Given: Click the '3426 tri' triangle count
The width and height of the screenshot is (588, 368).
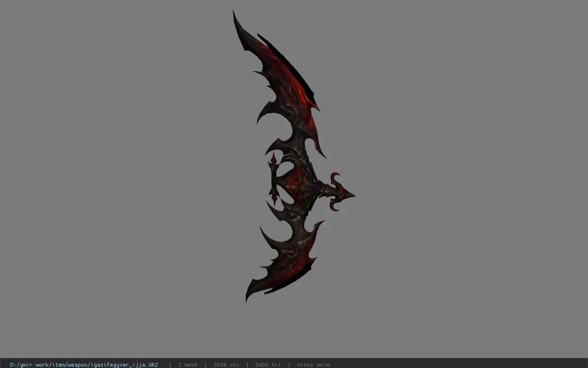Looking at the screenshot, I should pyautogui.click(x=268, y=365).
